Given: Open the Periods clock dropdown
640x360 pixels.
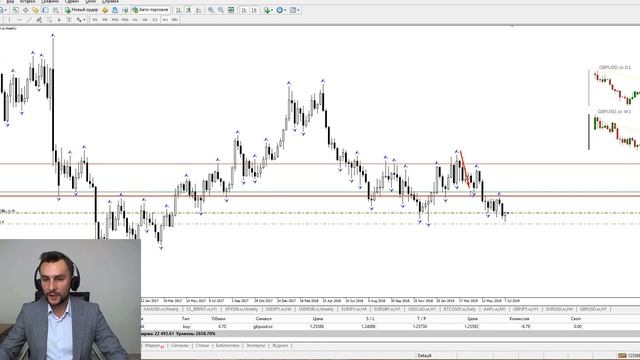Looking at the screenshot, I should pyautogui.click(x=281, y=10).
